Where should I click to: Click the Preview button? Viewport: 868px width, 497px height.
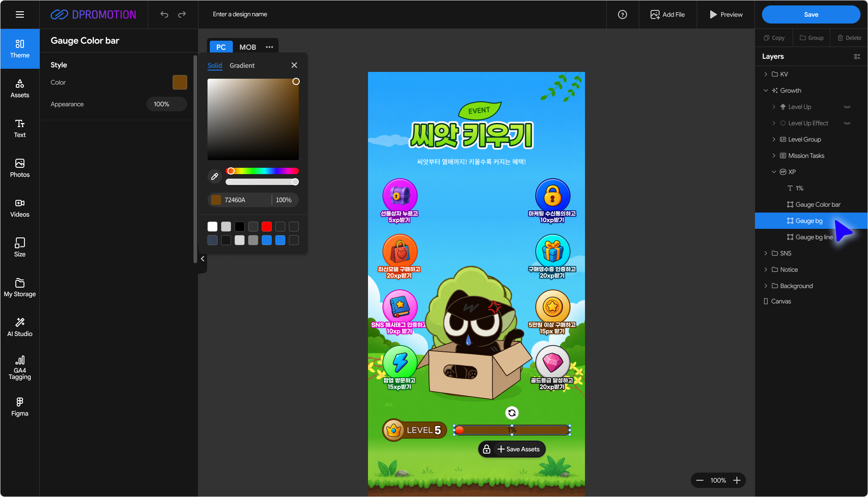click(x=726, y=14)
